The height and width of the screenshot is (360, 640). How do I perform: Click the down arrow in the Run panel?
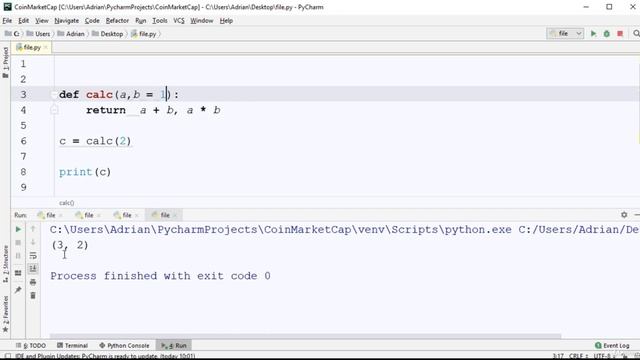[33, 242]
